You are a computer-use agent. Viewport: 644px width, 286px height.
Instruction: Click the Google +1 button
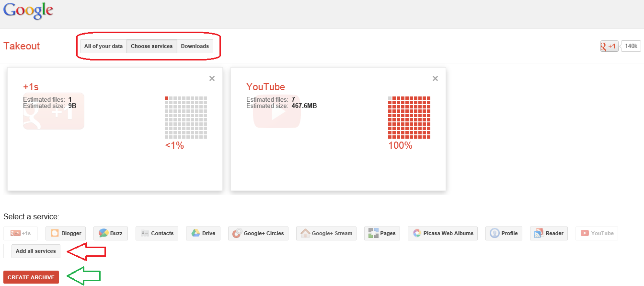click(609, 46)
